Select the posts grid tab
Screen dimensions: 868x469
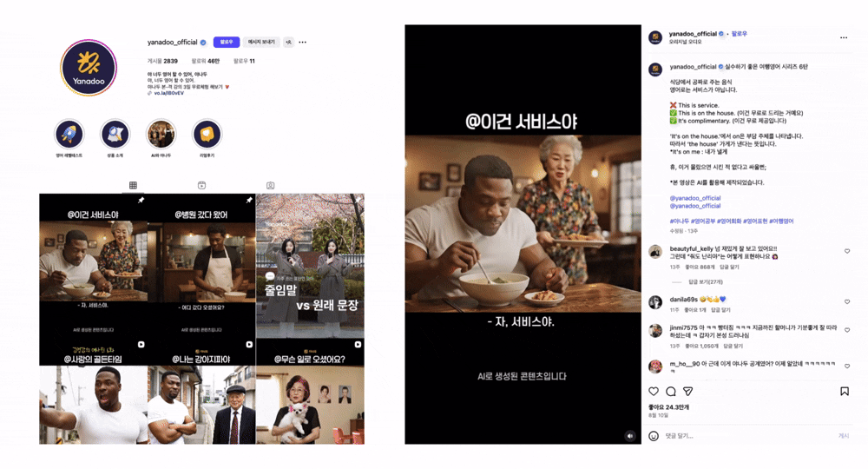coord(133,185)
